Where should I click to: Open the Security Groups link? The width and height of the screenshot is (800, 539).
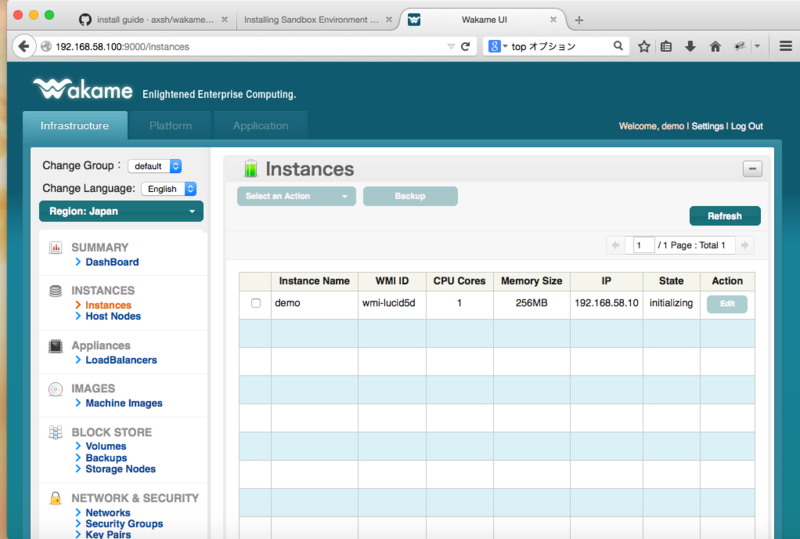coord(124,524)
